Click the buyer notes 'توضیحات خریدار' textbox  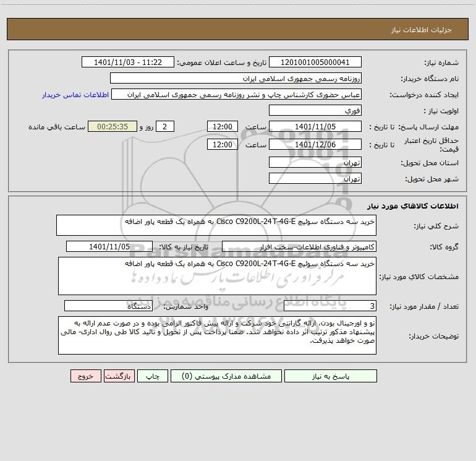pyautogui.click(x=217, y=335)
